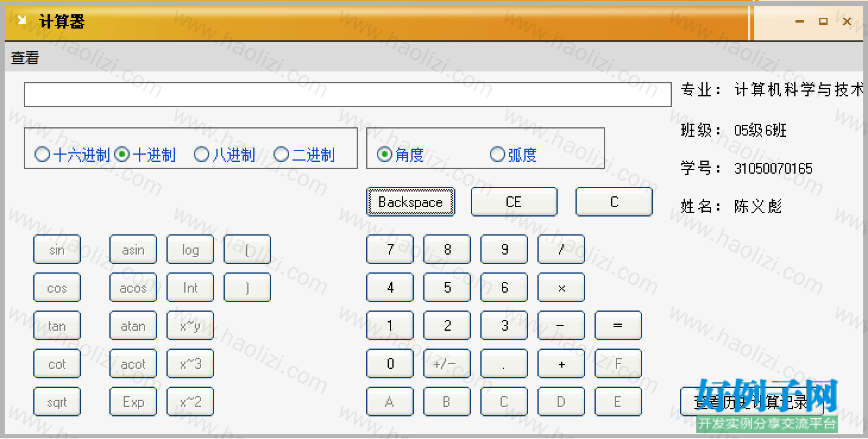This screenshot has width=868, height=439.
Task: Click the cot function button
Action: tap(57, 363)
